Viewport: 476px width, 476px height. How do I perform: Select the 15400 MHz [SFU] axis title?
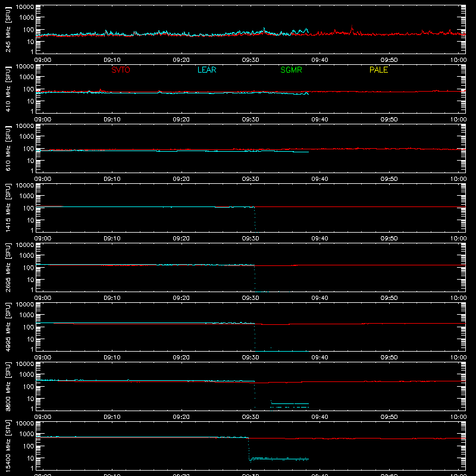point(8,446)
